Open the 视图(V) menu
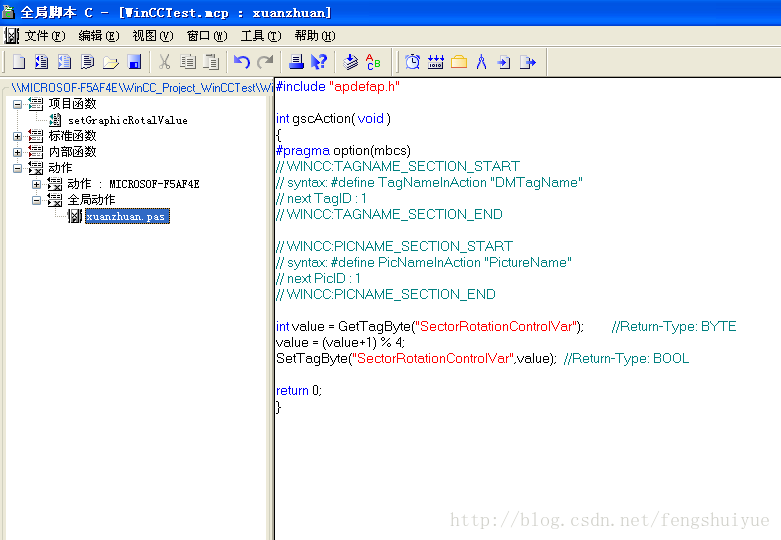 pos(152,36)
